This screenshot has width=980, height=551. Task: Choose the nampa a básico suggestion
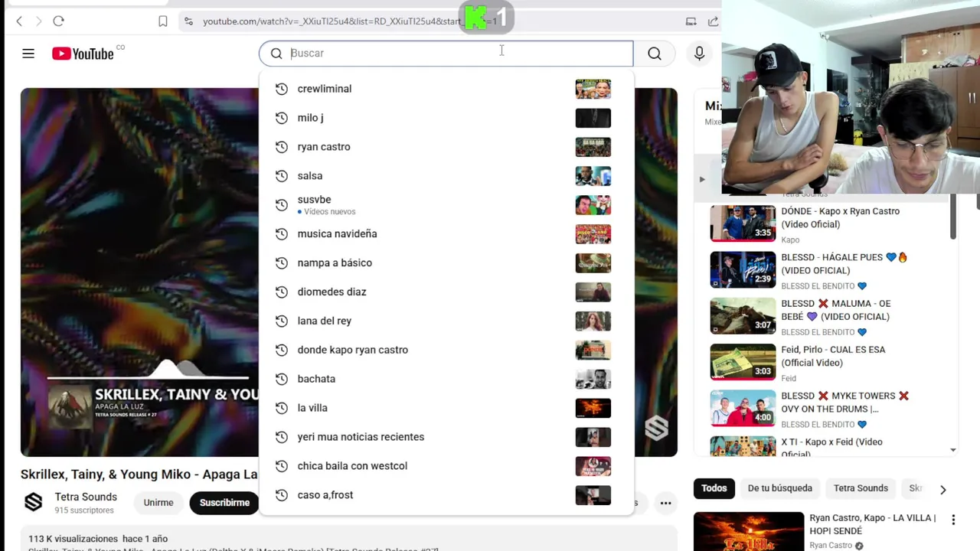click(x=446, y=263)
